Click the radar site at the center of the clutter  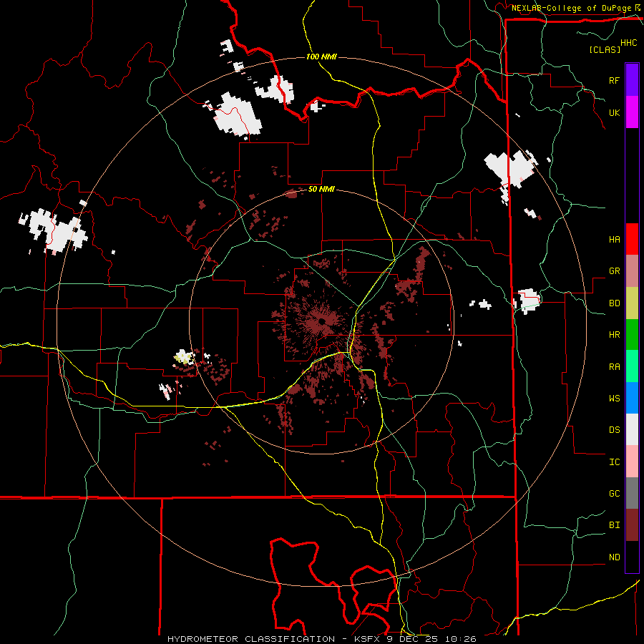tap(321, 321)
